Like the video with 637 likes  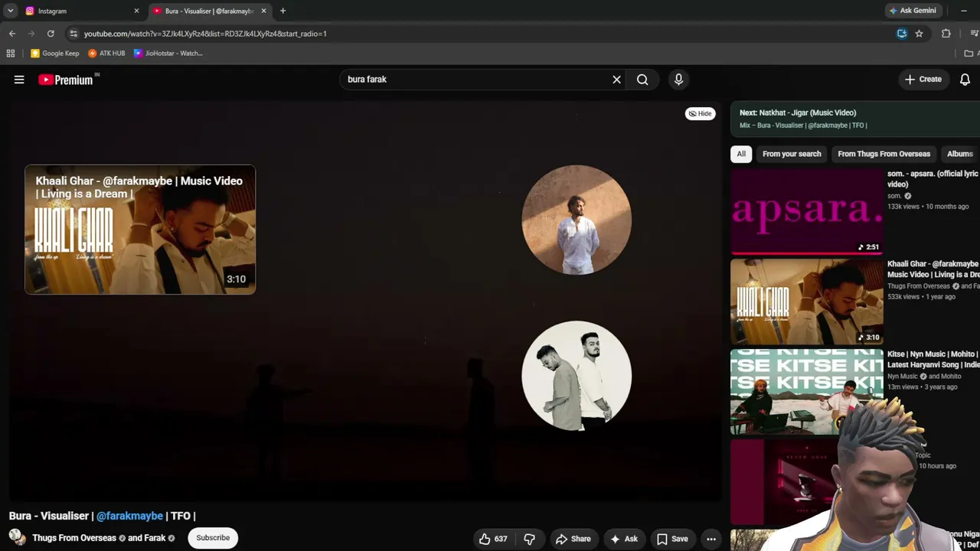coord(493,539)
